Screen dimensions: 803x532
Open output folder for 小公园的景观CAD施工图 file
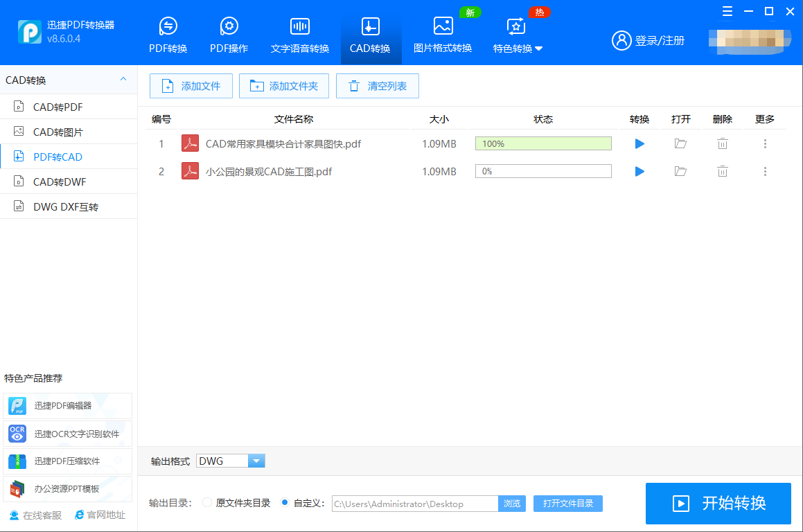coord(680,172)
